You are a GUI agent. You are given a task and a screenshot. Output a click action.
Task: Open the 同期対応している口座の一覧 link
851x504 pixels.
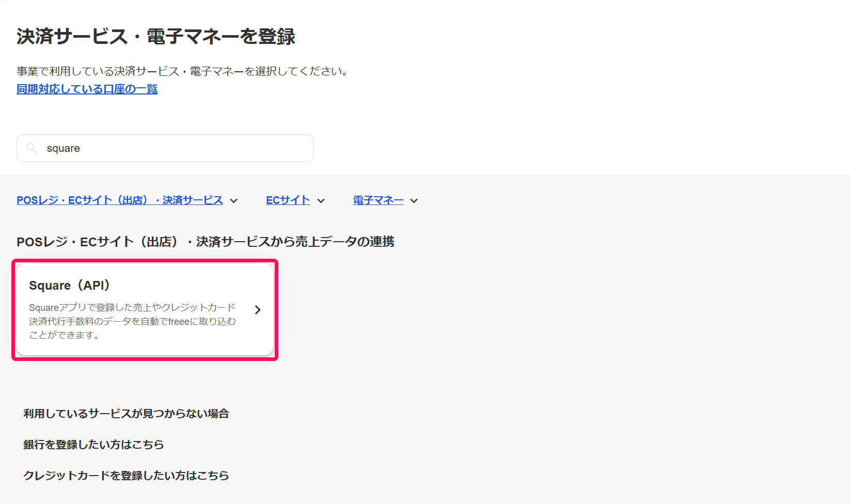click(87, 89)
